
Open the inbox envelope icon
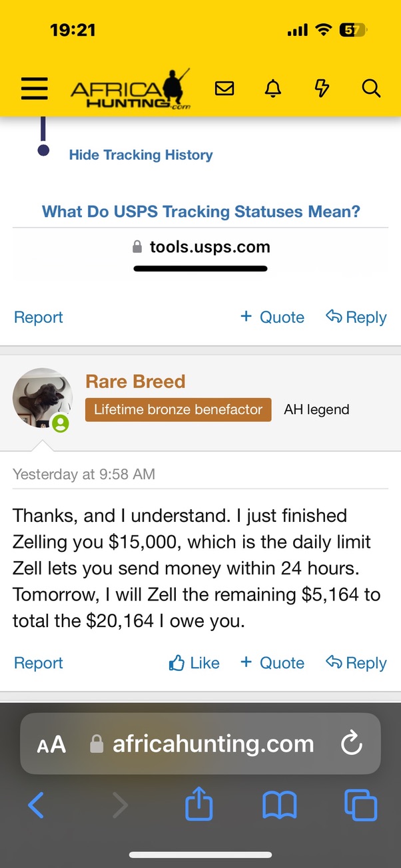coord(224,88)
